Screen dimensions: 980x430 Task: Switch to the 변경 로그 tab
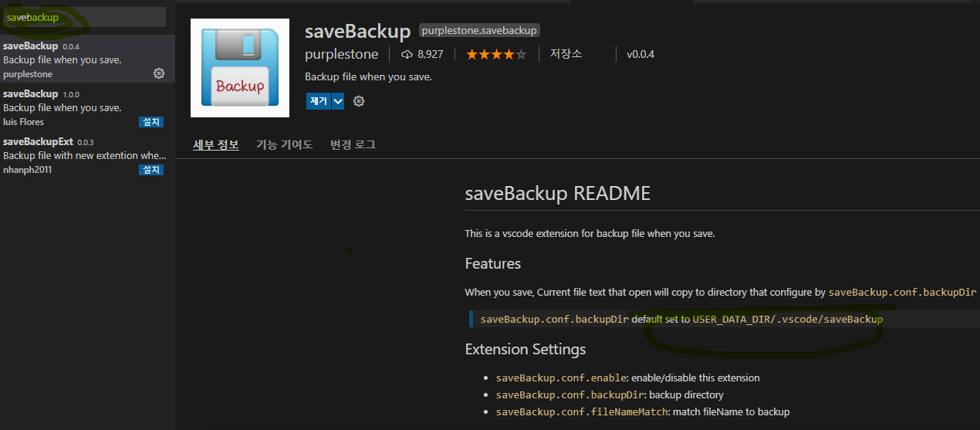pyautogui.click(x=353, y=144)
